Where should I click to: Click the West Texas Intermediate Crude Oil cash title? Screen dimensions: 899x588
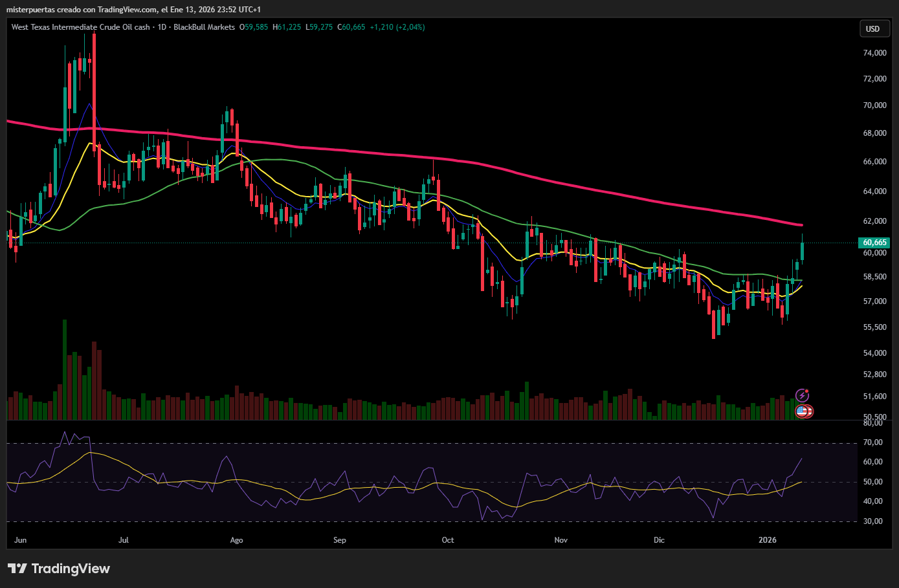[x=81, y=27]
